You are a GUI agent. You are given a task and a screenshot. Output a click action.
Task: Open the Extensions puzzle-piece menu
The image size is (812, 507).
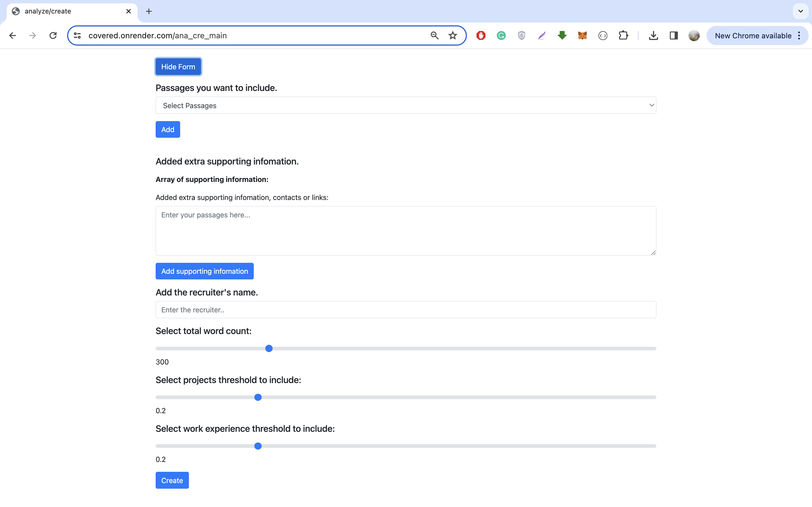click(x=623, y=35)
